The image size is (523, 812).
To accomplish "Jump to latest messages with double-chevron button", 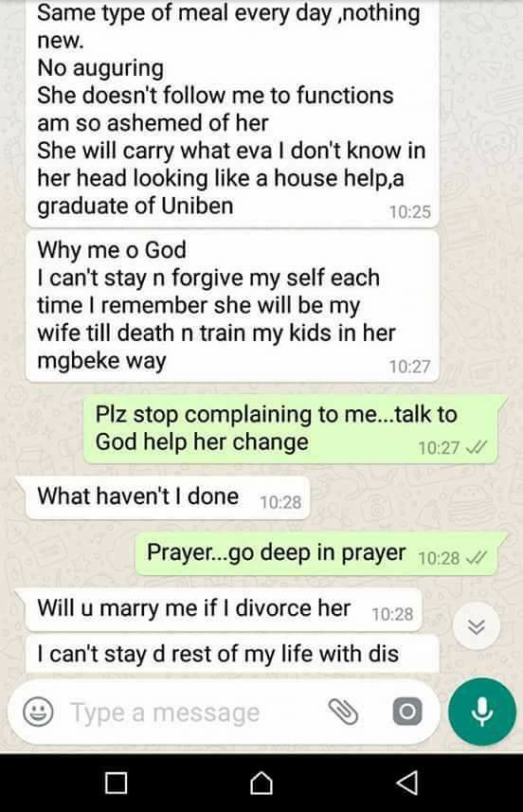I will [477, 626].
